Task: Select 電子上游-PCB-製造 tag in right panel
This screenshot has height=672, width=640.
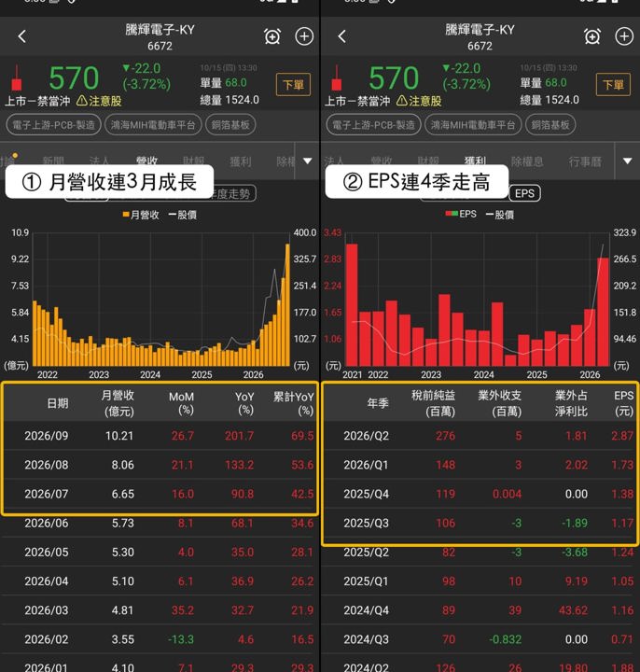Action: tap(373, 125)
